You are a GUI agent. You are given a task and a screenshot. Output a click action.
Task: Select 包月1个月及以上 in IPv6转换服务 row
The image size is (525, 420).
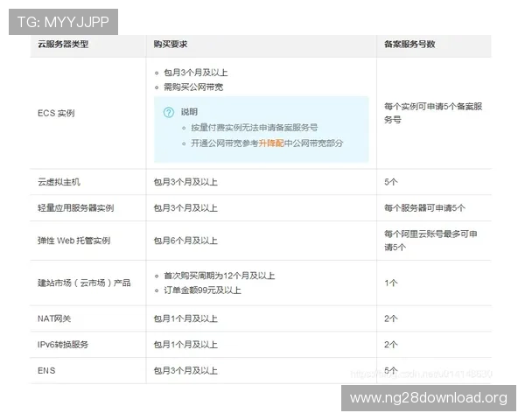(x=185, y=345)
